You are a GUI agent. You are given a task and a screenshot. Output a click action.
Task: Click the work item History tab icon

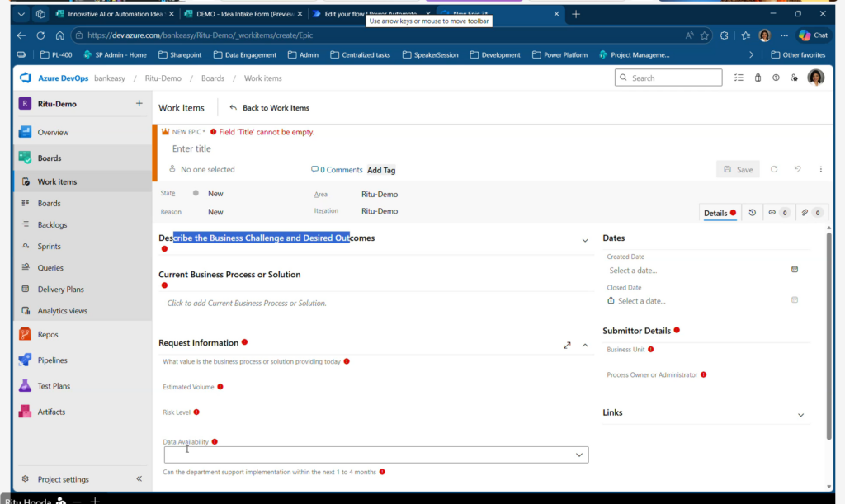(752, 213)
